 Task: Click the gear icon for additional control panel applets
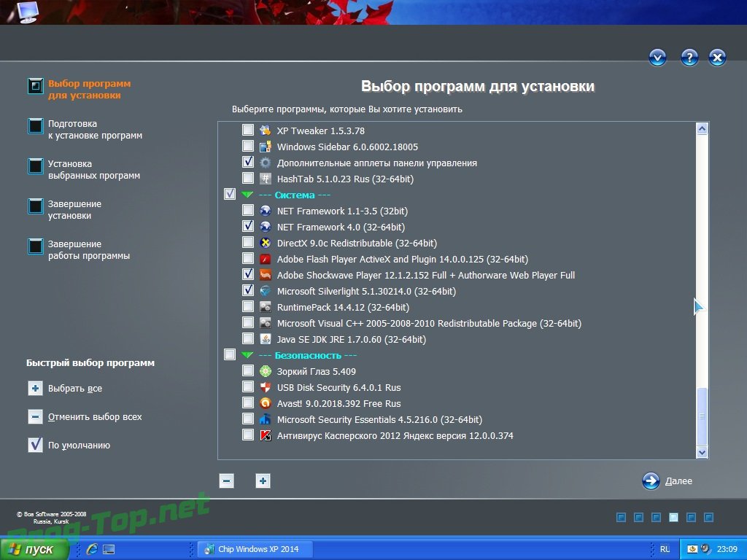(x=266, y=163)
